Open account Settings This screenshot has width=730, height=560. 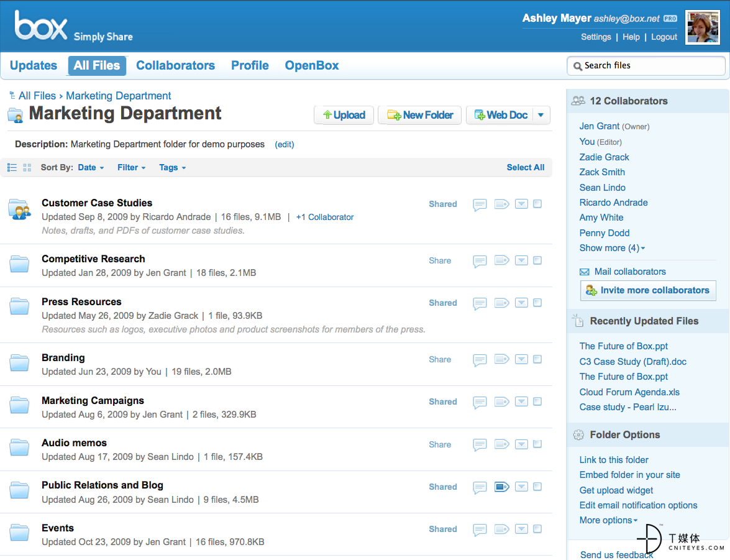pos(596,37)
